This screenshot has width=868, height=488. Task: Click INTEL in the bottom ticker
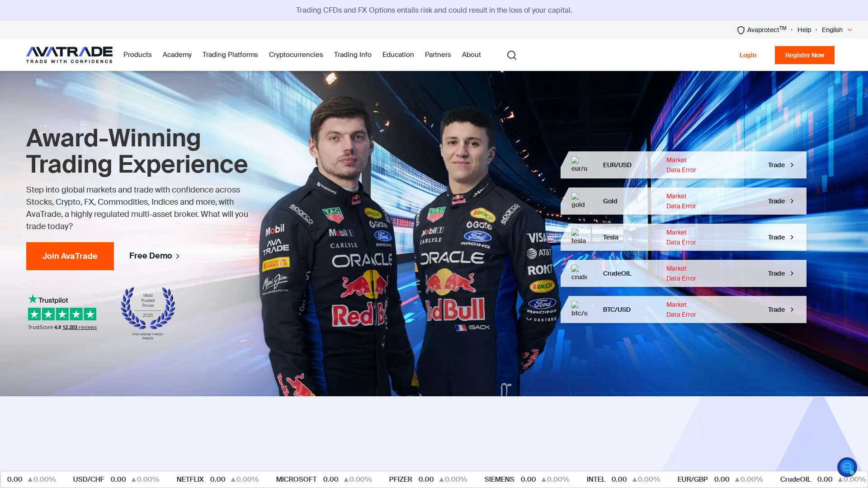596,479
